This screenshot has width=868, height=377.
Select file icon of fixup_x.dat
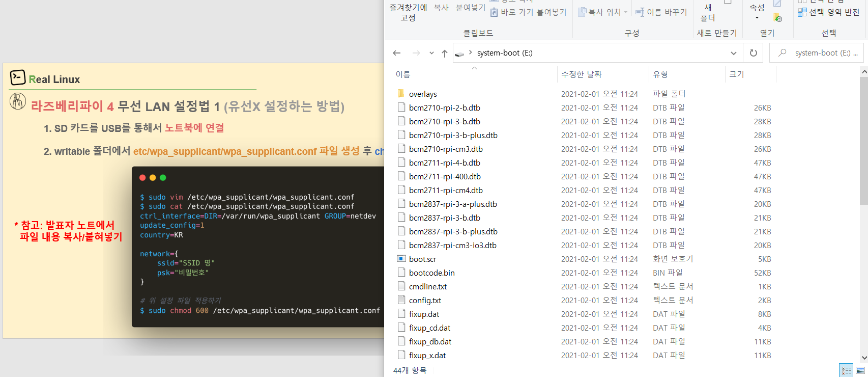coord(401,355)
